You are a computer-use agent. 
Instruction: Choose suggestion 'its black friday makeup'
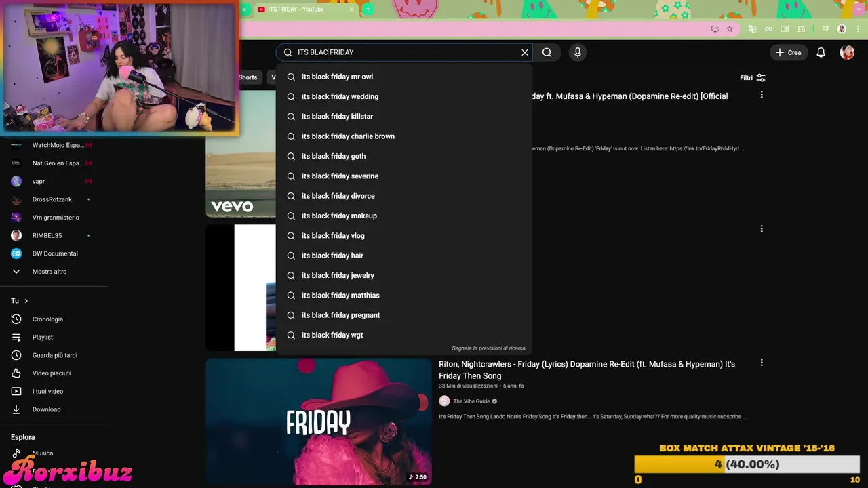(x=404, y=216)
